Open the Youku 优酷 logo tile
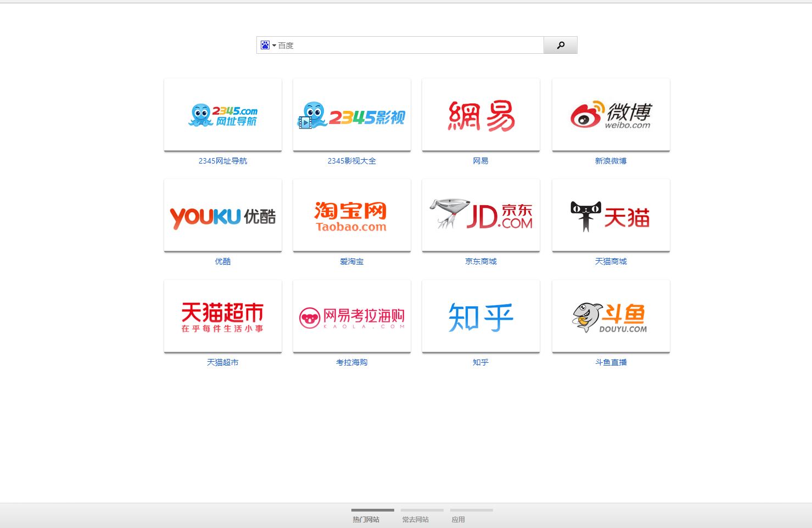This screenshot has height=528, width=812. point(223,215)
